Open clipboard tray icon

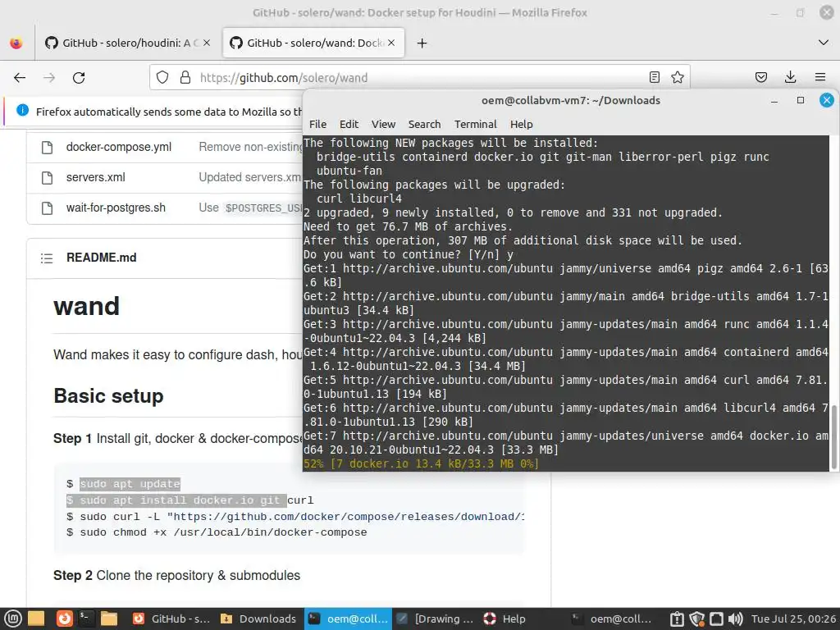coord(677,619)
